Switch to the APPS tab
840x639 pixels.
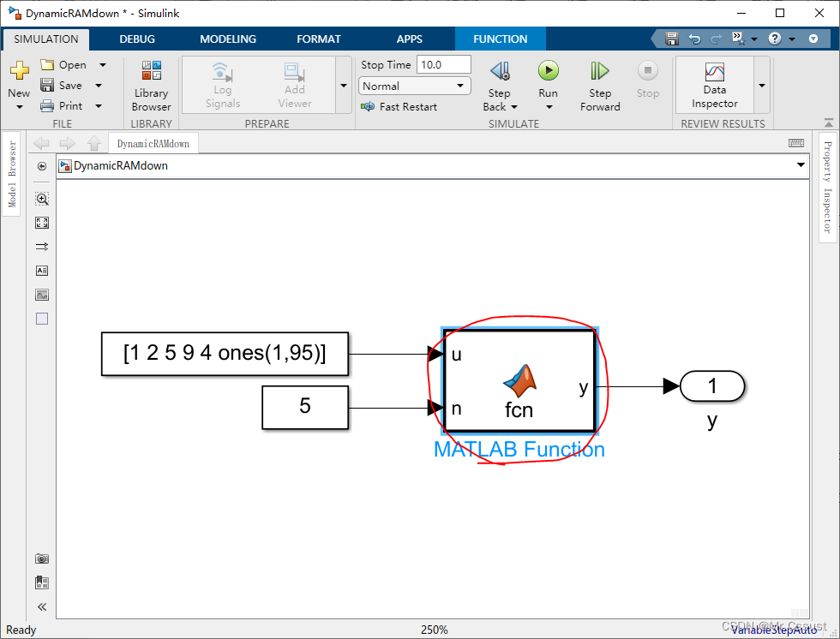[410, 39]
